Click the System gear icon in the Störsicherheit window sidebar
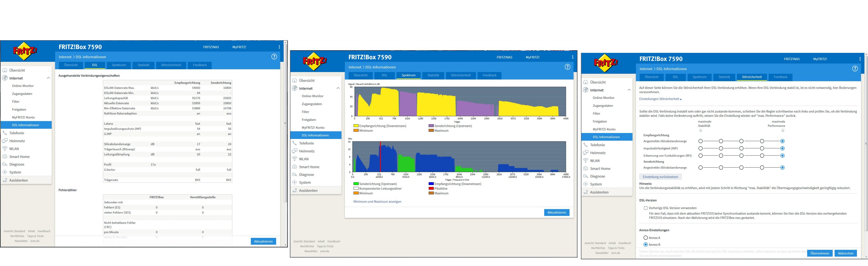868x266 pixels. (x=586, y=184)
